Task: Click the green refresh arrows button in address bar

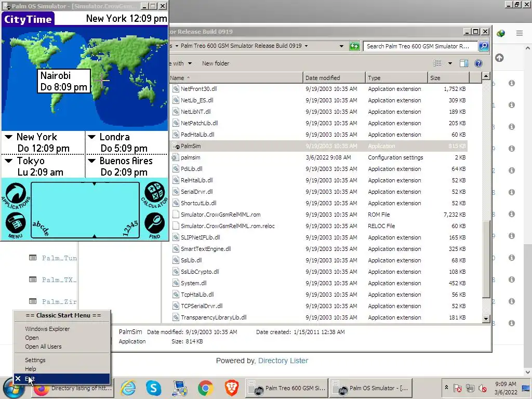Action: coord(354,46)
